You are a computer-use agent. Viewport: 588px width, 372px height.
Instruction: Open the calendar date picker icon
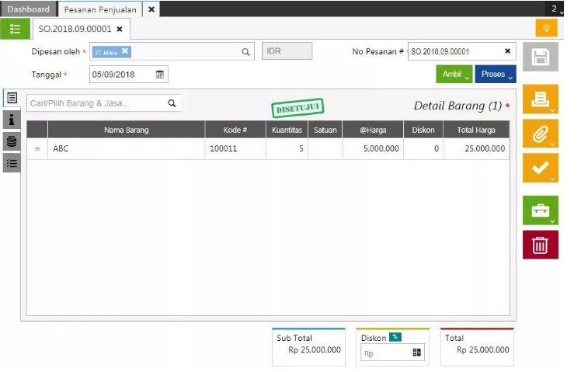coord(159,75)
